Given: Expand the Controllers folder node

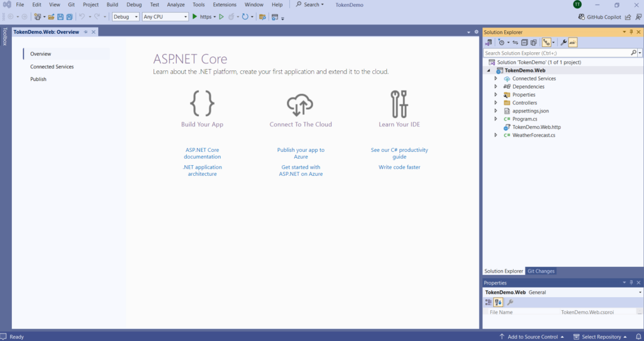Looking at the screenshot, I should [x=496, y=102].
